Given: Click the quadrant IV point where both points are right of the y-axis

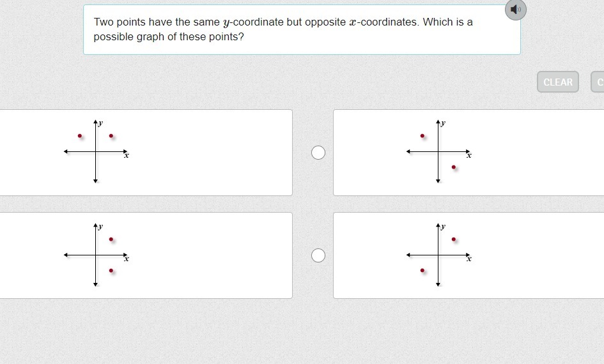Looking at the screenshot, I should tap(111, 271).
